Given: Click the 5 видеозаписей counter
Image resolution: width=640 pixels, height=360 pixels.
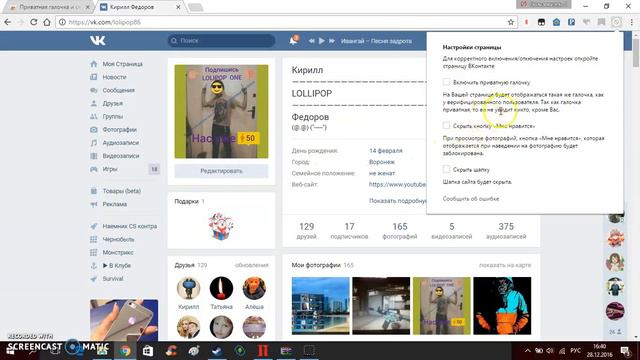Looking at the screenshot, I should pos(451,231).
